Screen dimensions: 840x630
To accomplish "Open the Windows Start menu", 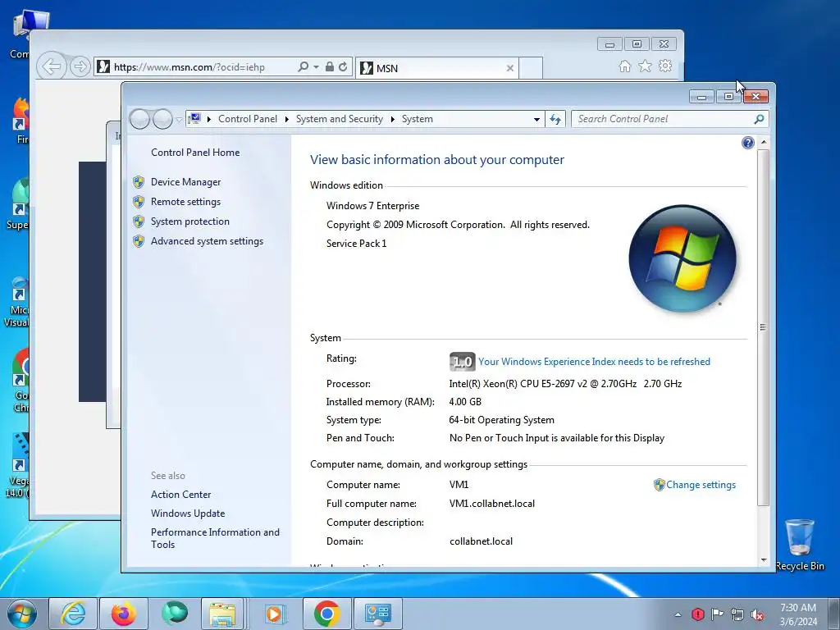I will click(22, 614).
